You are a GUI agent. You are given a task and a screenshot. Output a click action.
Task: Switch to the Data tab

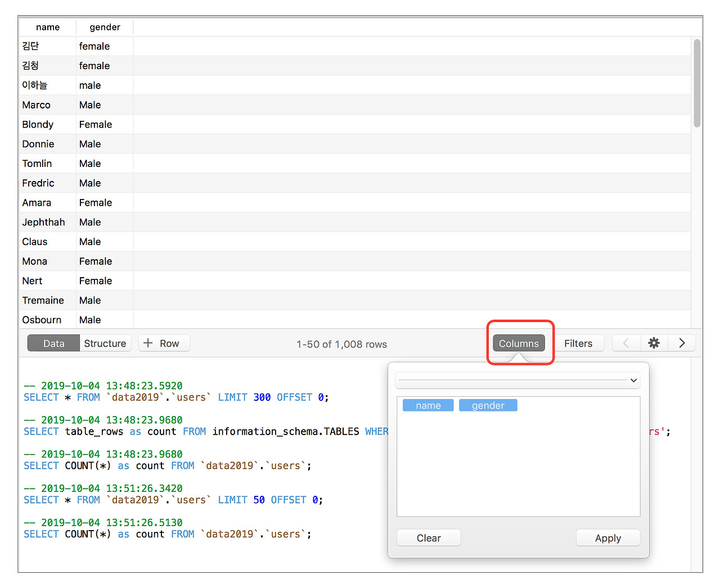point(53,343)
